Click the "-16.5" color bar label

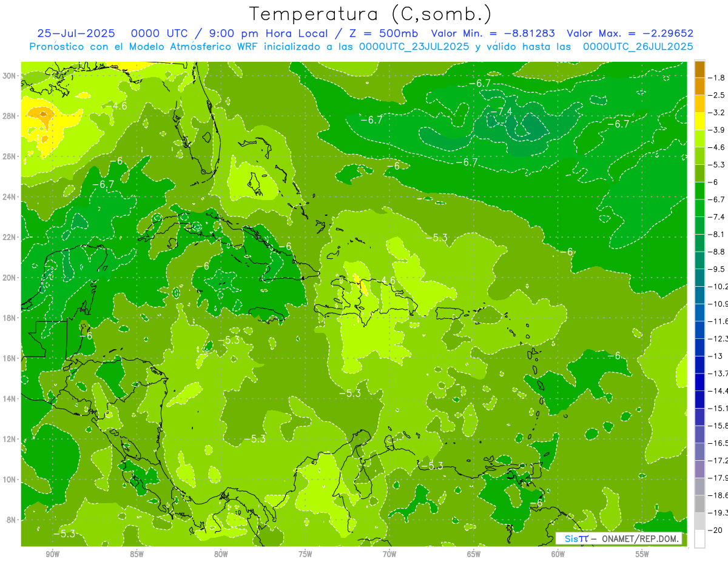pos(719,443)
